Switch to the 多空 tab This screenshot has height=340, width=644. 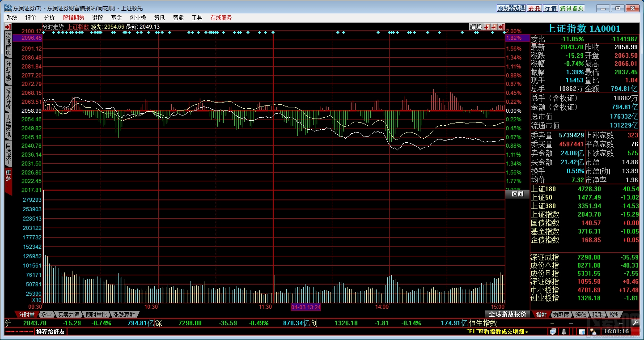point(46,314)
